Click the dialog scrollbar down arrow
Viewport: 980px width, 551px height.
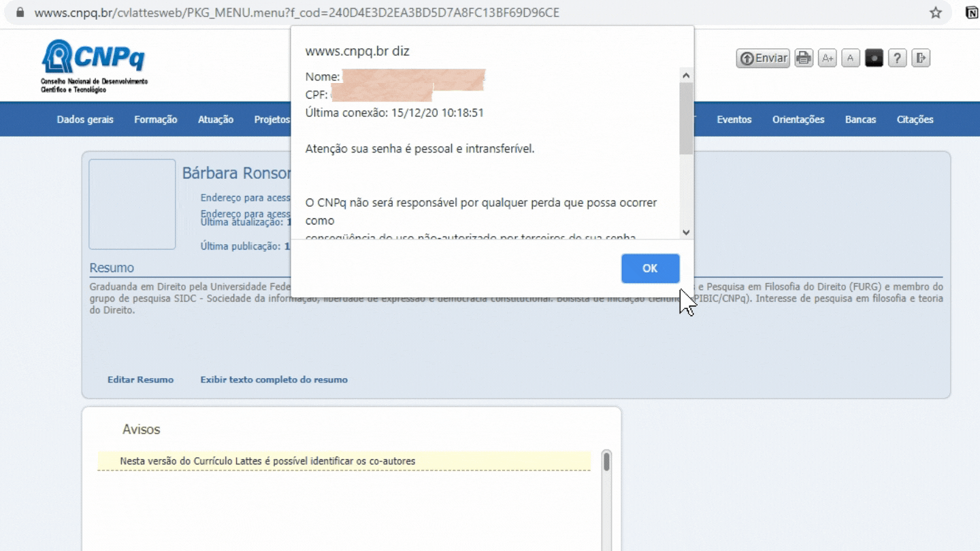point(686,232)
